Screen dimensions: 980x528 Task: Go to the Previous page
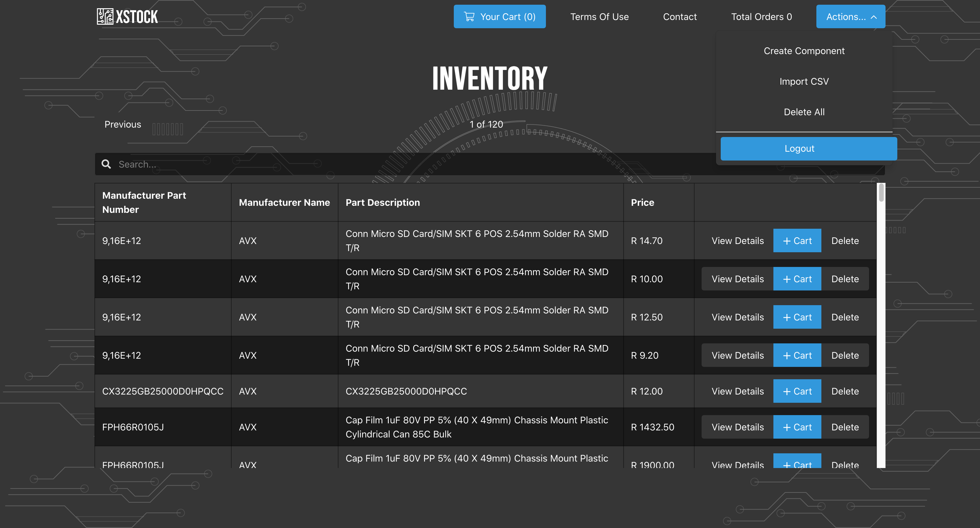pyautogui.click(x=122, y=124)
